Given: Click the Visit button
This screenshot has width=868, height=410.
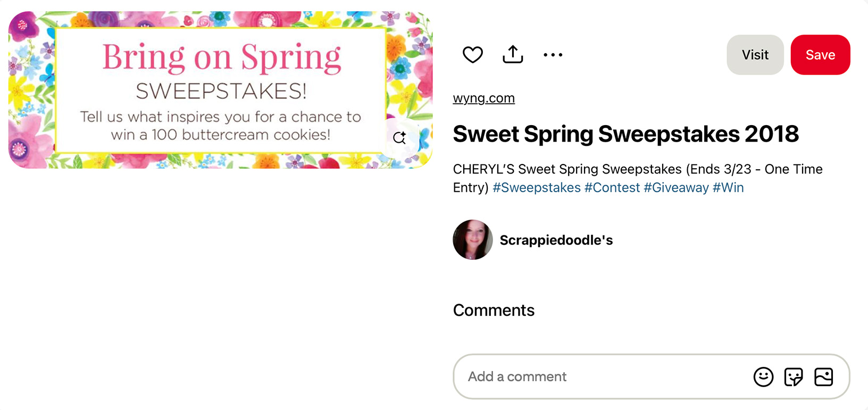Looking at the screenshot, I should point(755,54).
